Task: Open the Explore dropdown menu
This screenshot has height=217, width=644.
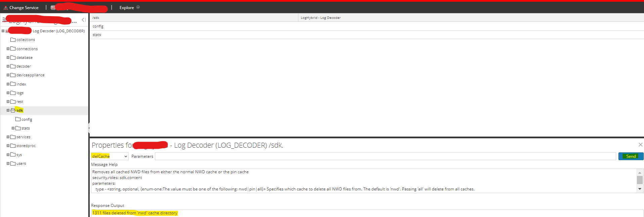Action: click(x=129, y=7)
